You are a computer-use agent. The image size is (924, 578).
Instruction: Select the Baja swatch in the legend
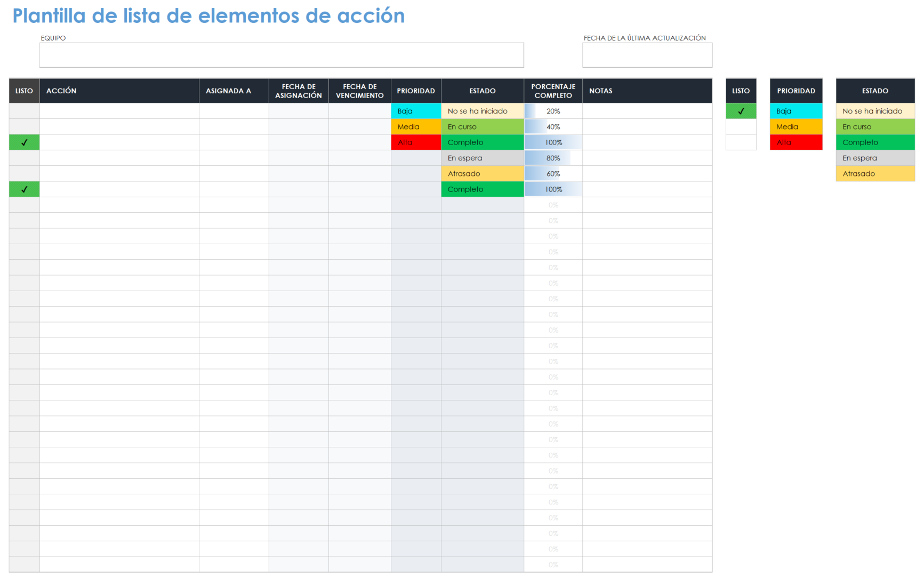[x=796, y=111]
